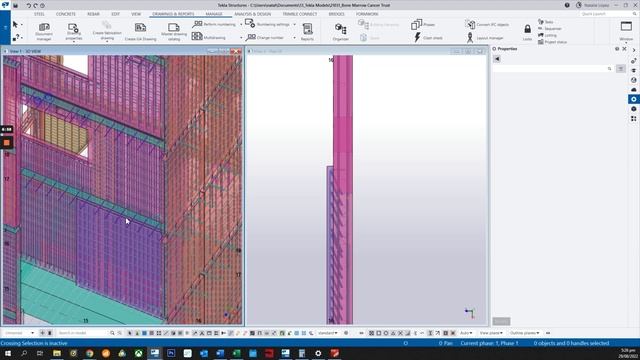
Task: Open the standard selection dropdown
Action: click(x=328, y=333)
